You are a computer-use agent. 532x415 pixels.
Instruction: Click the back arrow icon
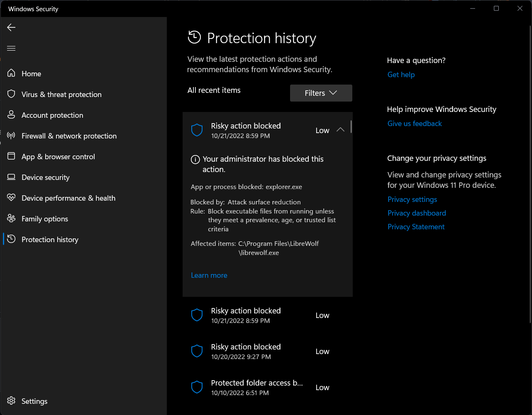[x=11, y=27]
